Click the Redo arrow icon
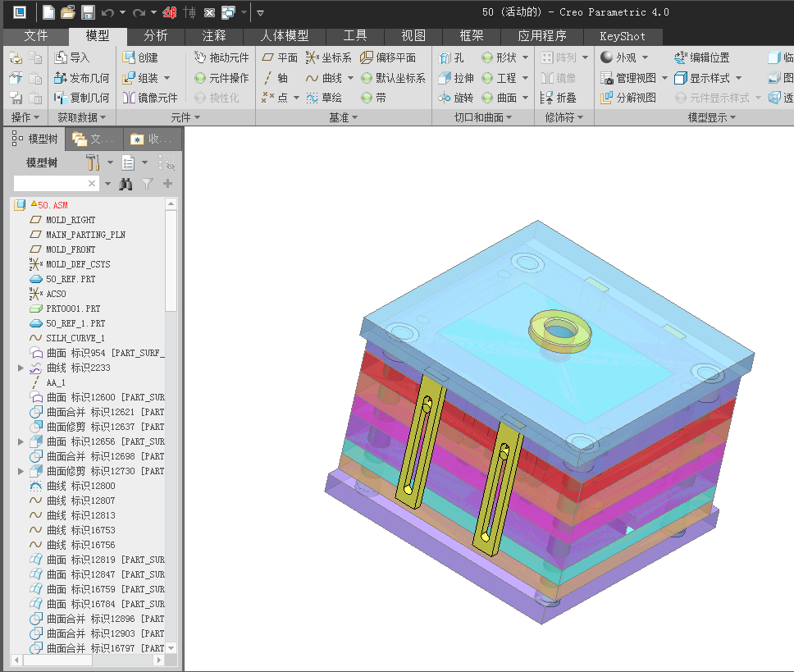 pos(139,12)
